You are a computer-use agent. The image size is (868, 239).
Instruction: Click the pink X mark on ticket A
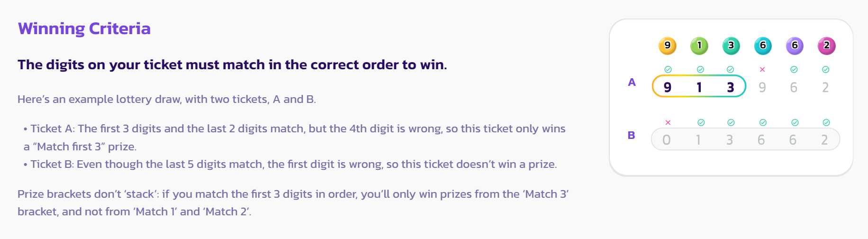[762, 70]
